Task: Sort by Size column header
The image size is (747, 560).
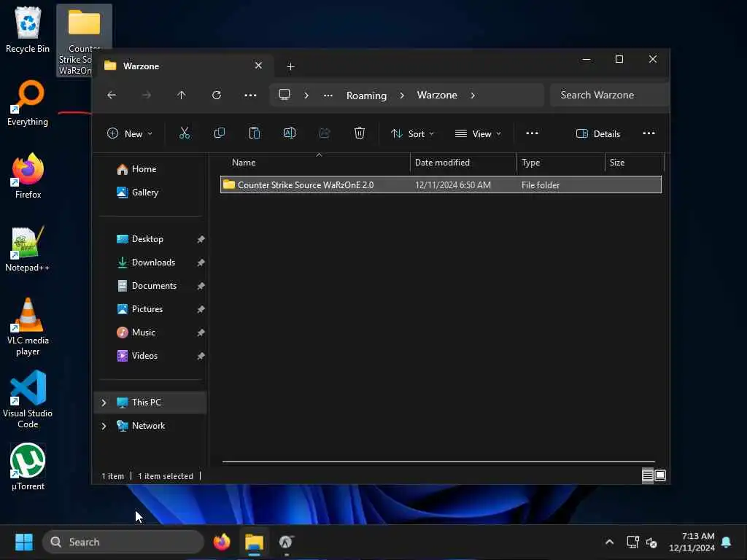Action: tap(634, 163)
